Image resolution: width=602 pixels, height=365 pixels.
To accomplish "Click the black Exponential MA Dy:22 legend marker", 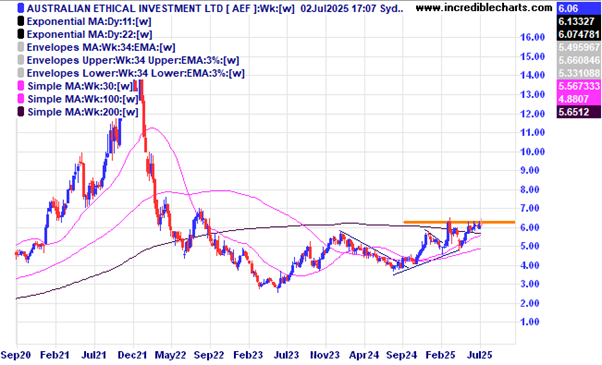I will pyautogui.click(x=21, y=34).
